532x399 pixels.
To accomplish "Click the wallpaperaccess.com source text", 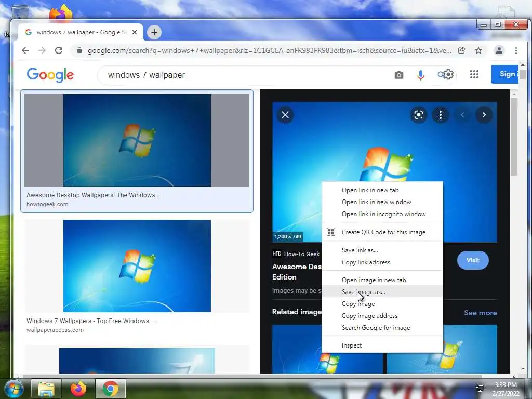I will pyautogui.click(x=55, y=330).
